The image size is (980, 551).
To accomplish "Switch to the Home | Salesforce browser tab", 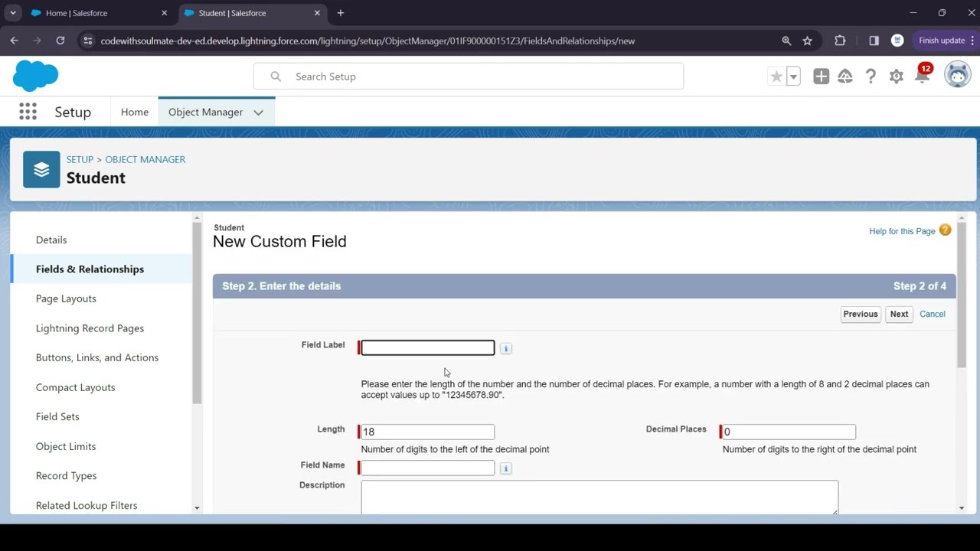I will click(100, 13).
